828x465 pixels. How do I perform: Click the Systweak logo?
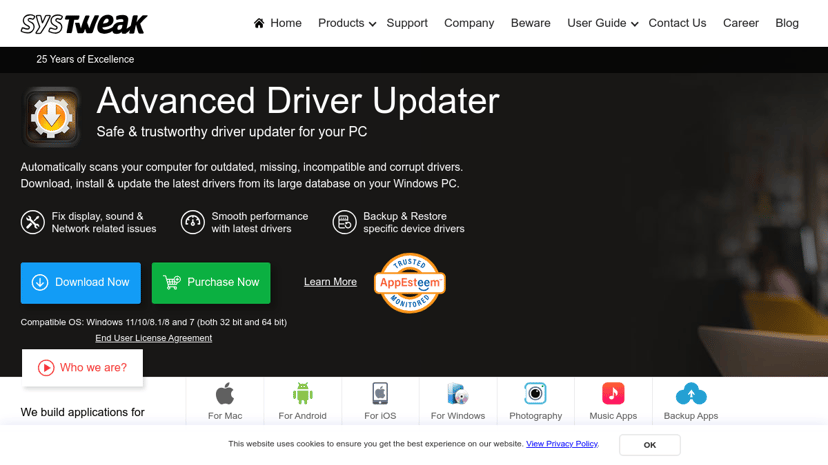(x=84, y=24)
